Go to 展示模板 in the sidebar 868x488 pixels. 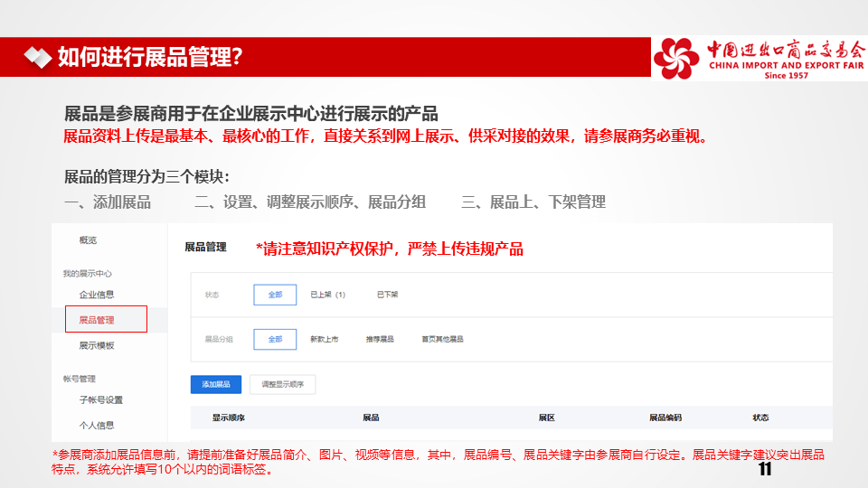[x=96, y=345]
